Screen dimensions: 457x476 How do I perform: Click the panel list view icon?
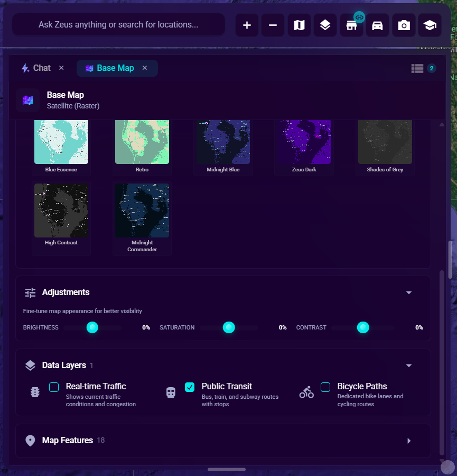click(x=417, y=68)
